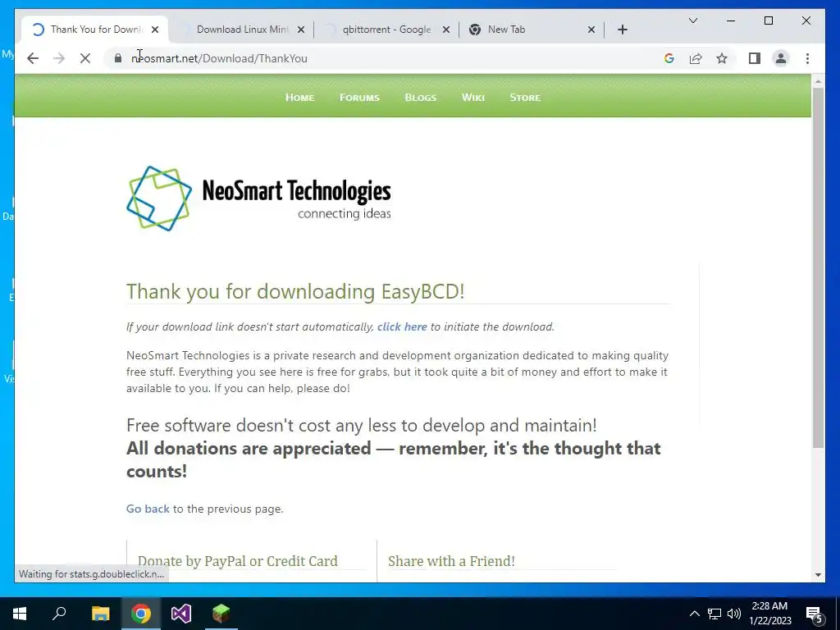Click the 'click here' download link
Viewport: 840px width, 630px height.
pos(402,326)
